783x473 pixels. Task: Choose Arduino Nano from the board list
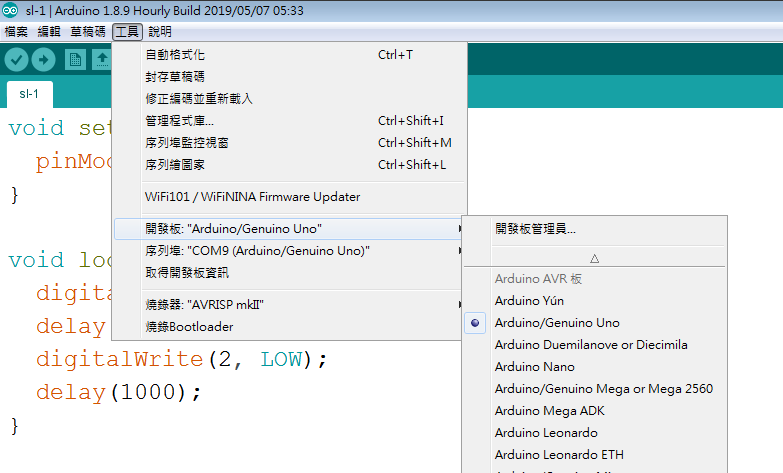click(534, 367)
